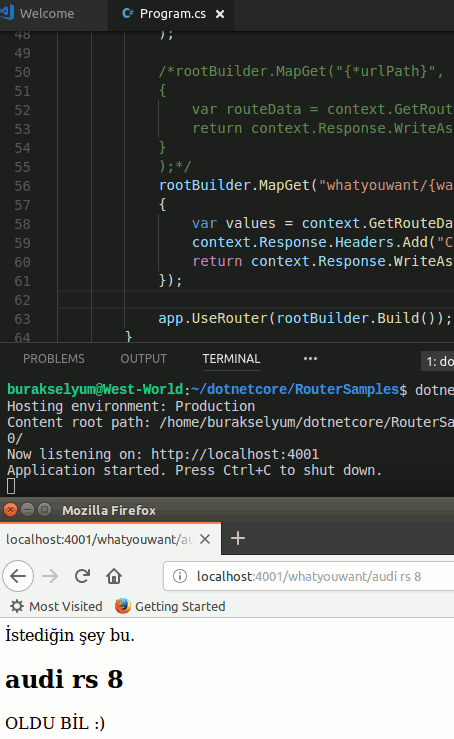The height and width of the screenshot is (739, 454).
Task: Select the Program.cs editor tab
Action: (172, 14)
